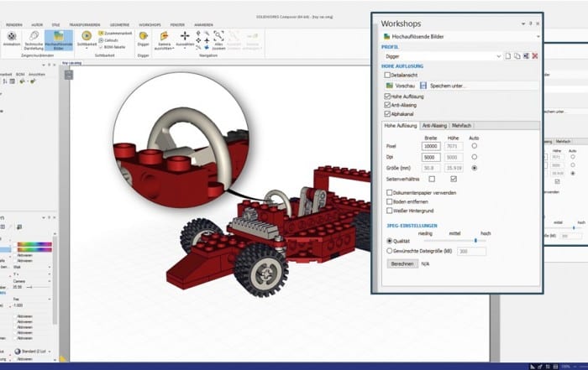This screenshot has width=588, height=370.
Task: Switch to the Anti-Aliasing settings tab
Action: 434,126
